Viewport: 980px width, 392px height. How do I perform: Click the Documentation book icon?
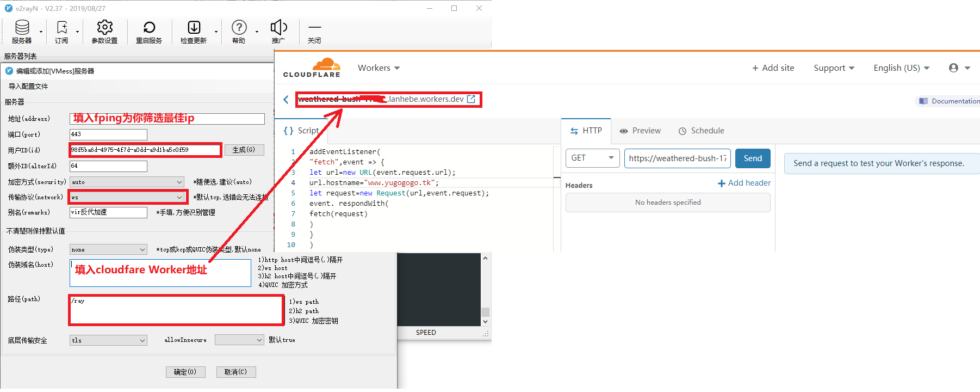[923, 101]
